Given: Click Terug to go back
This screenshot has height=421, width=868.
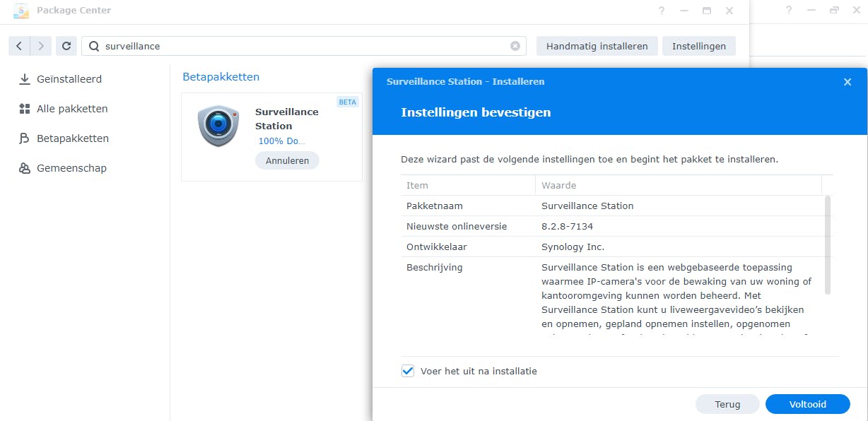Looking at the screenshot, I should [x=727, y=404].
